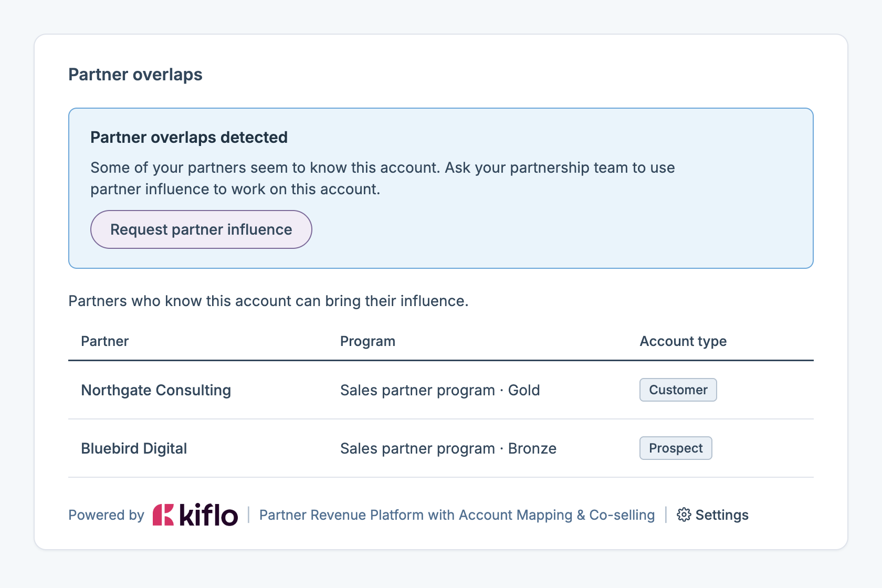Click the Partner overlaps detected heading
This screenshot has height=588, width=882.
(x=189, y=137)
